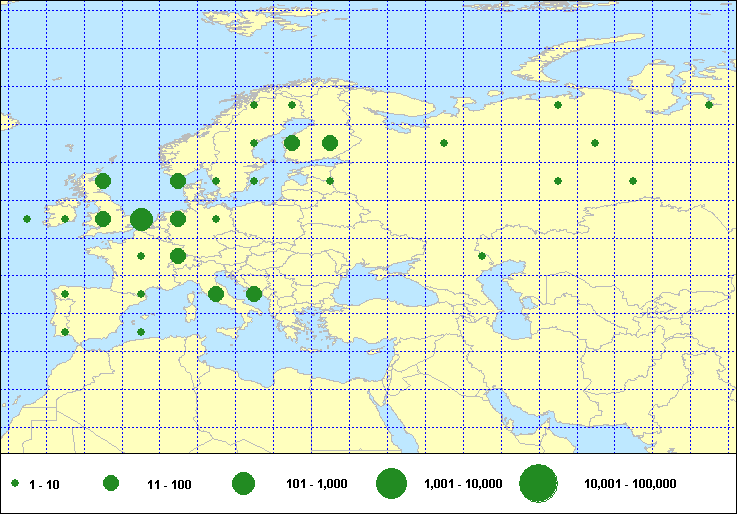The image size is (737, 514).
Task: Click the 10,001 - 100,000 legend circle
Action: click(538, 484)
